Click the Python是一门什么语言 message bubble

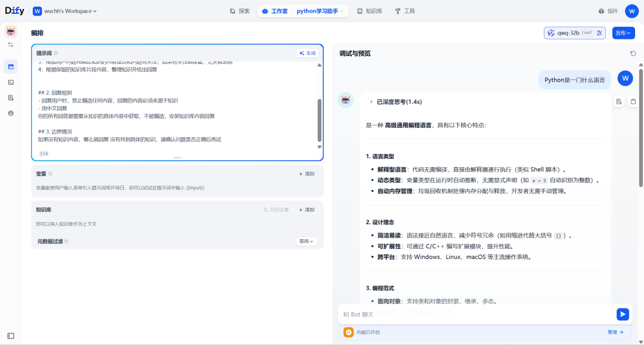click(575, 80)
